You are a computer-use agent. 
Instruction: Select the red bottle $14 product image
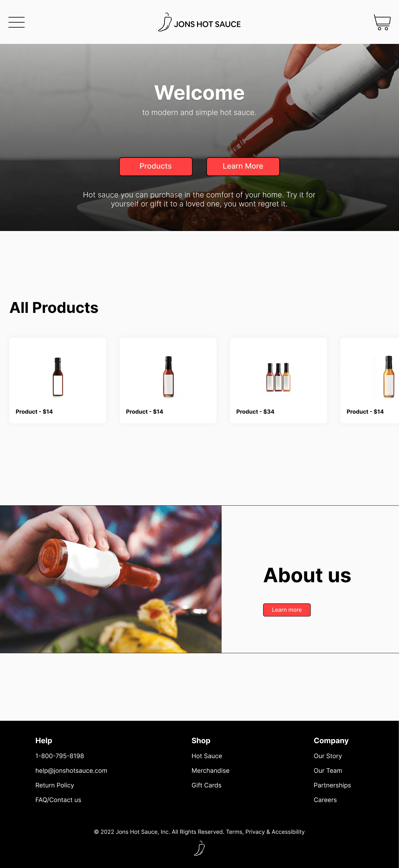(168, 376)
